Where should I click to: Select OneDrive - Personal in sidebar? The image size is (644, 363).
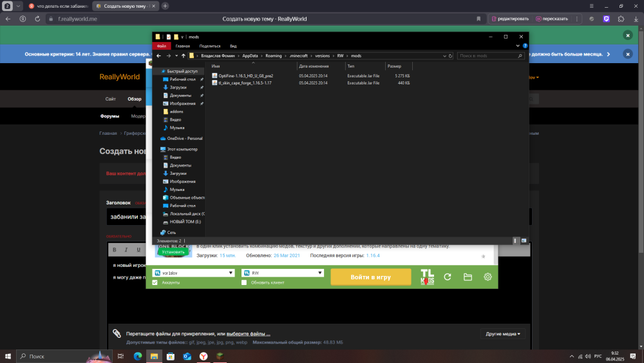pyautogui.click(x=184, y=139)
